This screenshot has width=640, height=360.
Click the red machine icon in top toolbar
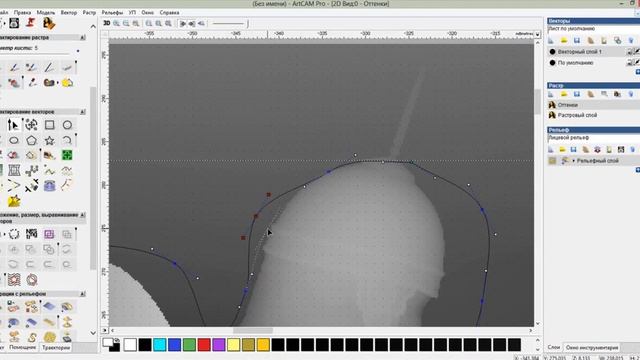point(31,23)
